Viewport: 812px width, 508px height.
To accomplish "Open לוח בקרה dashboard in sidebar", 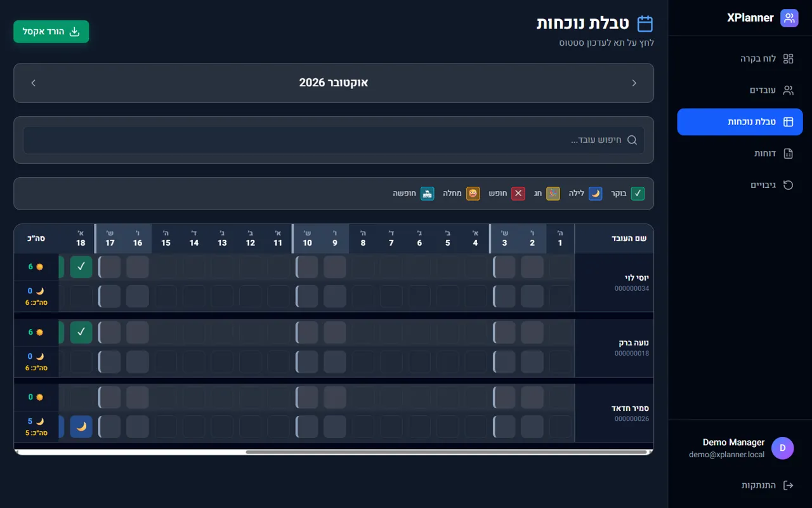I will tap(740, 58).
